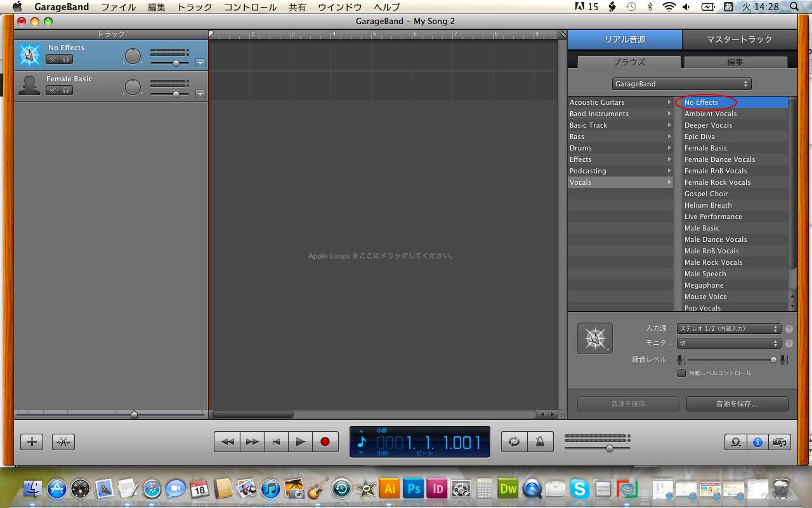
Task: Open Skype from the Dock
Action: (579, 488)
